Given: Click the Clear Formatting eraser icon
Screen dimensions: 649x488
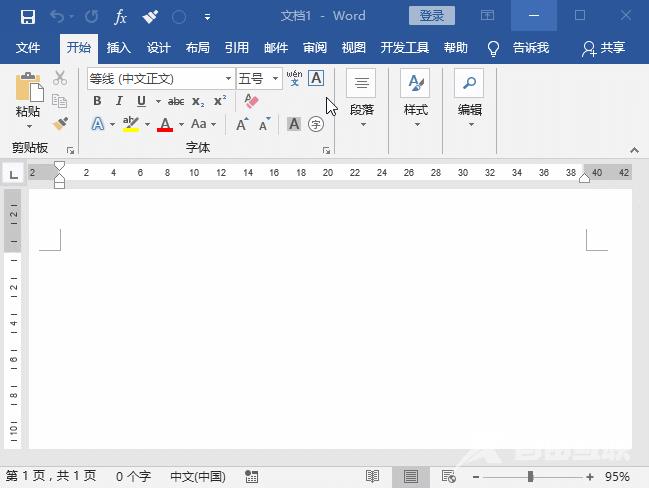Looking at the screenshot, I should point(251,101).
